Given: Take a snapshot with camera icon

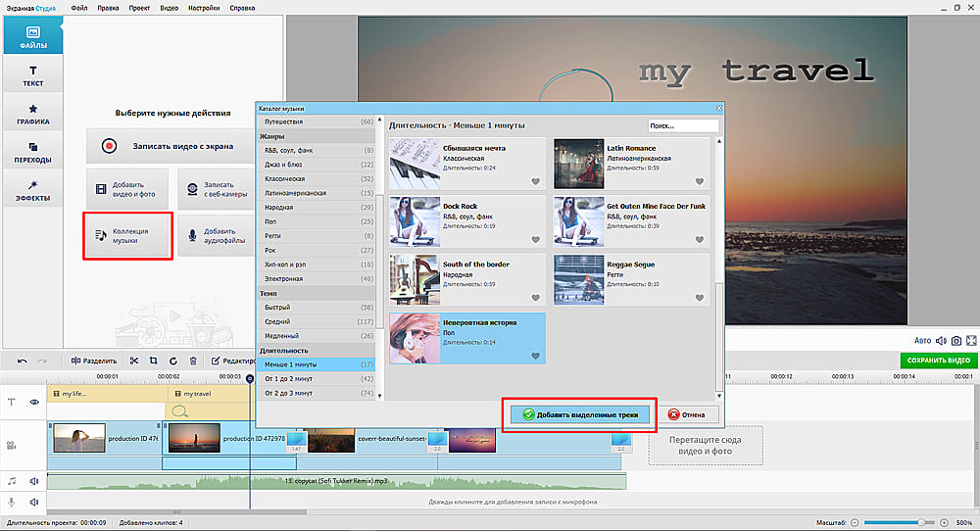Looking at the screenshot, I should point(956,341).
